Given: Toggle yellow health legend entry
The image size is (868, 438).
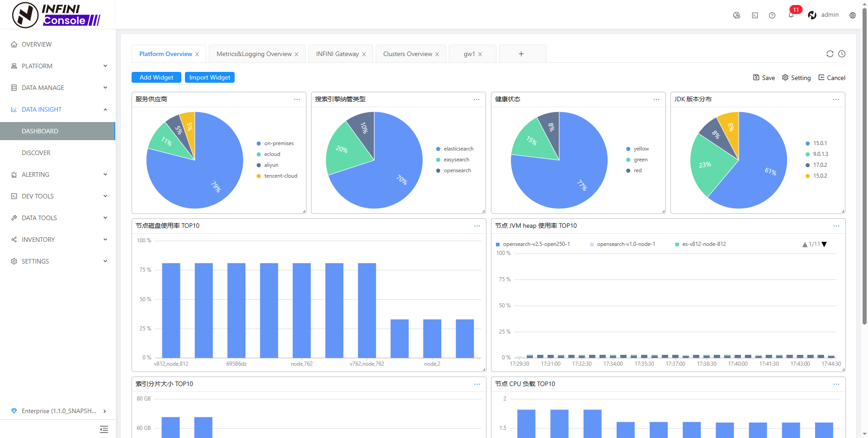Looking at the screenshot, I should tap(637, 149).
